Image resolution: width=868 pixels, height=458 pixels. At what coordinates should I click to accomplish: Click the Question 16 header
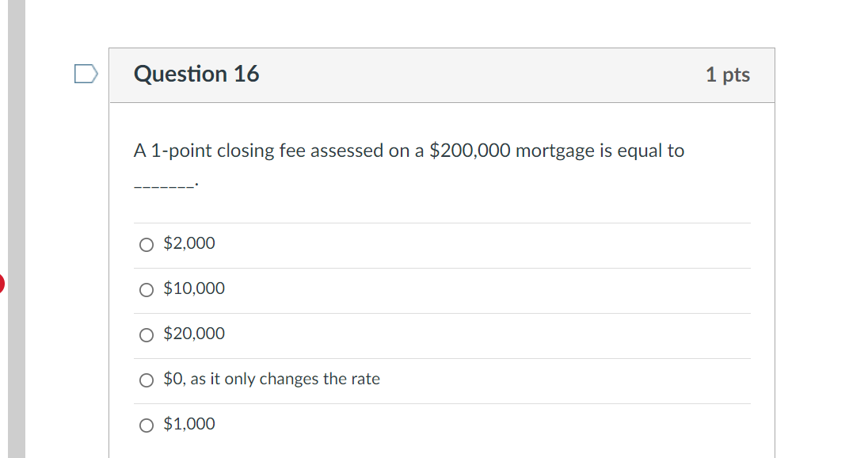point(196,74)
